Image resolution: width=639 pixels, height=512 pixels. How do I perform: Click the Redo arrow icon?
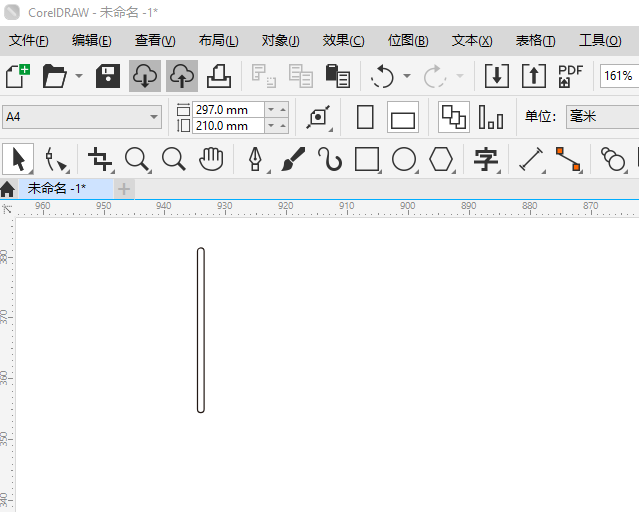tap(435, 76)
